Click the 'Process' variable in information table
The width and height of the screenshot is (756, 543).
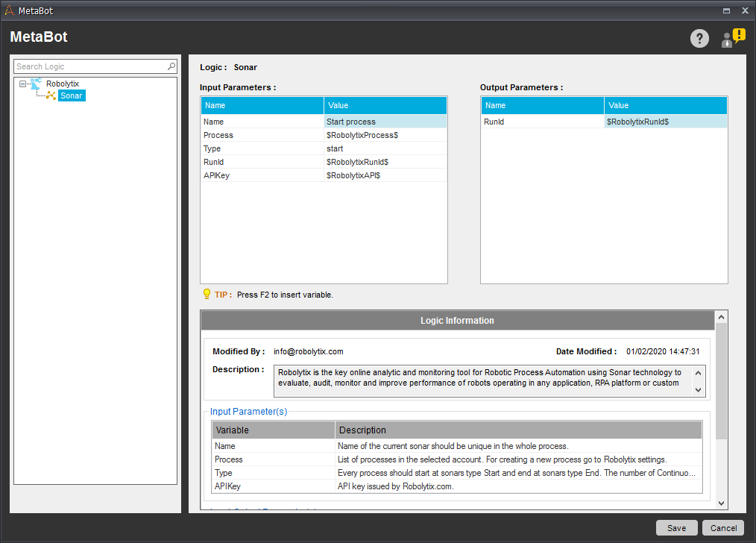click(x=274, y=459)
